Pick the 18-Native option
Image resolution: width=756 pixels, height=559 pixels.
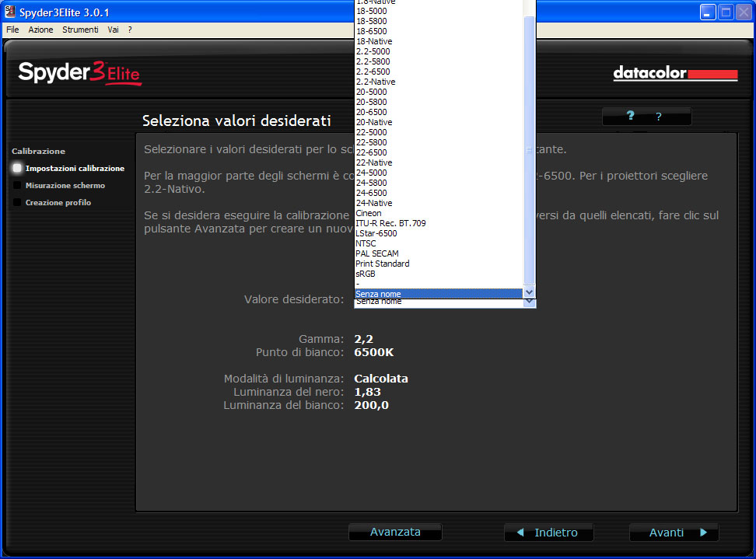point(439,41)
